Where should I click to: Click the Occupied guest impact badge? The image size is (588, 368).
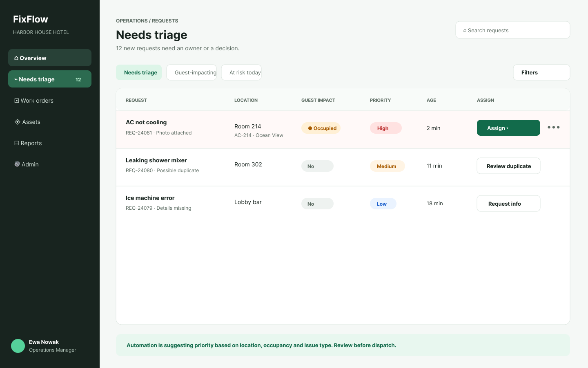click(321, 128)
